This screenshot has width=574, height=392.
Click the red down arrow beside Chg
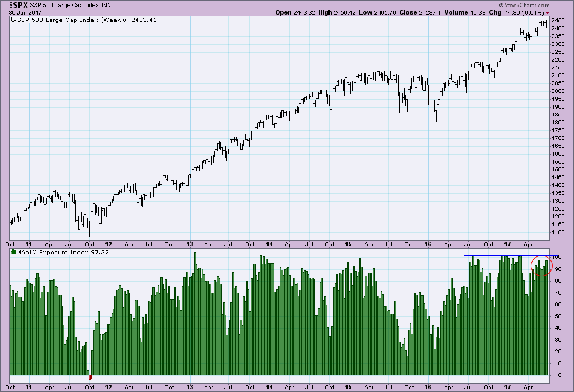point(547,13)
